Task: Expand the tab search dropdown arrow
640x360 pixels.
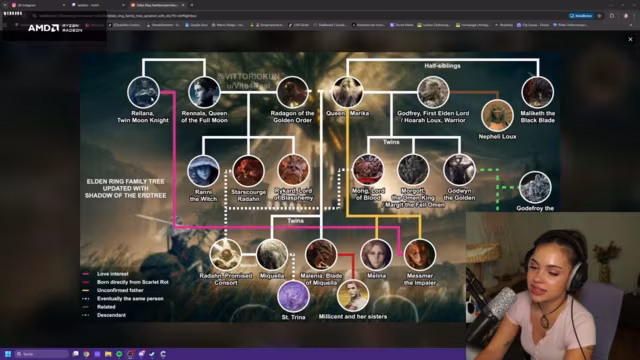Action: pos(5,5)
